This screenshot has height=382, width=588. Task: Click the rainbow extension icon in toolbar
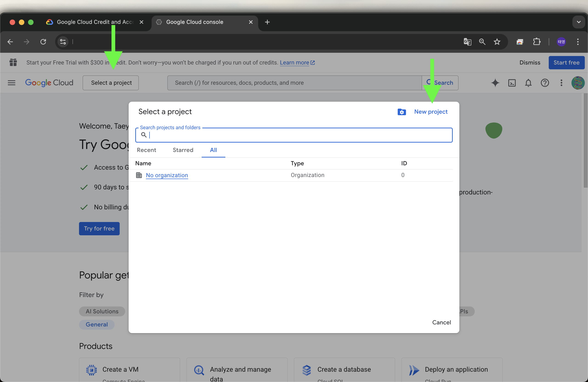(x=520, y=42)
